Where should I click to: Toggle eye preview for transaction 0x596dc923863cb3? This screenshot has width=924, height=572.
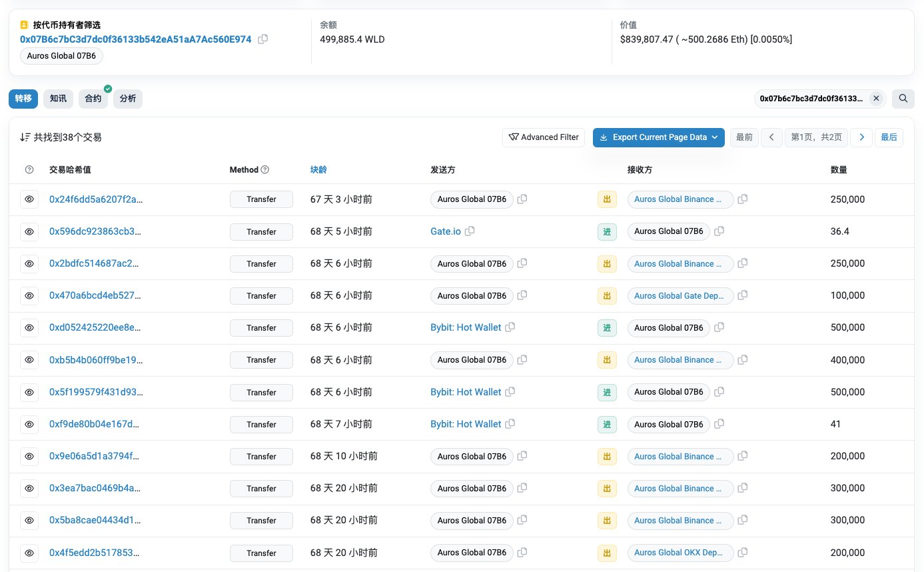(x=29, y=232)
